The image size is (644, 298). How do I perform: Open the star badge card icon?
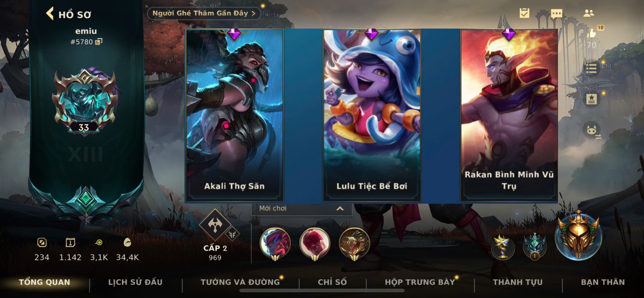[x=592, y=99]
